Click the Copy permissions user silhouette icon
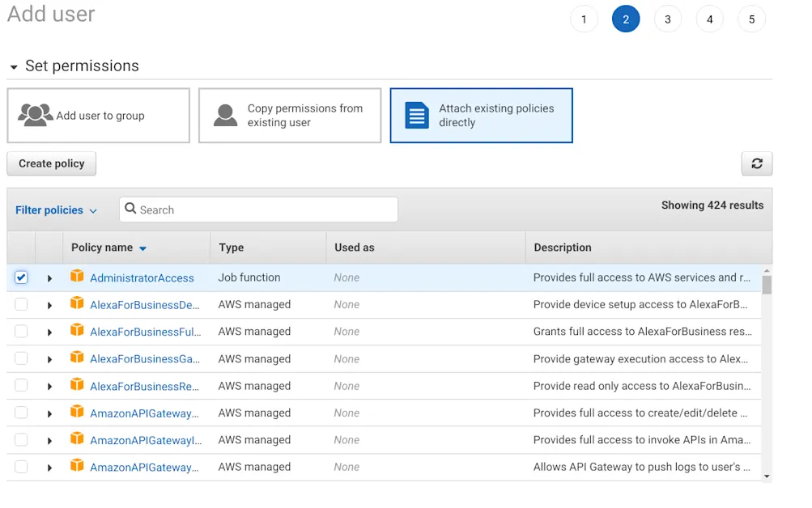812x508 pixels. pos(225,116)
